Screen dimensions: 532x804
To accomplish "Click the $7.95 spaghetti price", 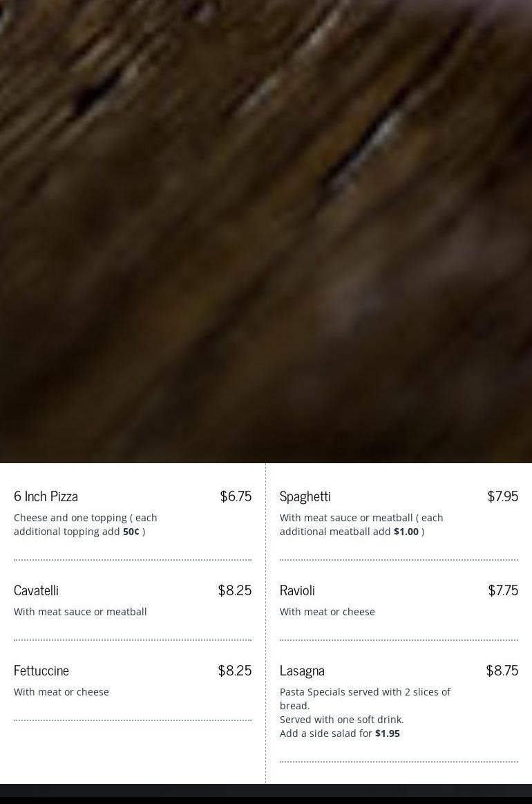I will [502, 496].
